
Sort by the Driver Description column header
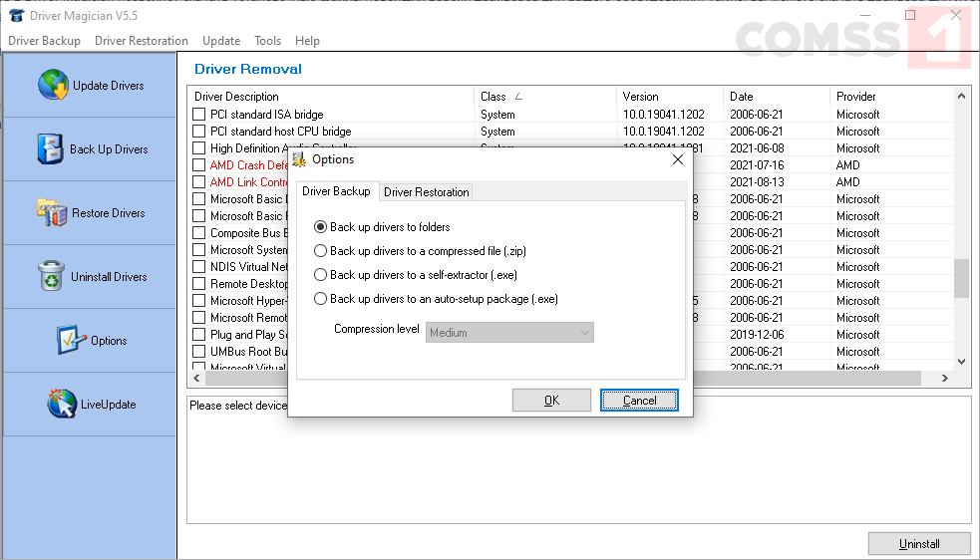click(331, 97)
